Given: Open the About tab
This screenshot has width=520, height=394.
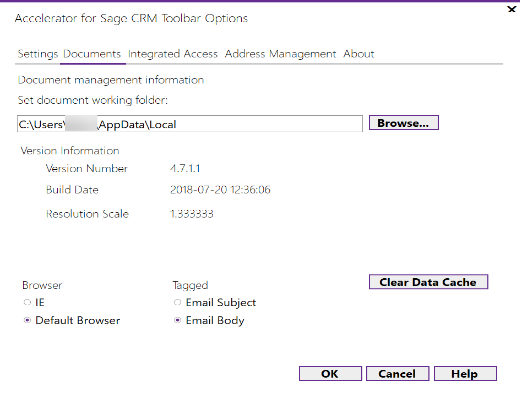Looking at the screenshot, I should [359, 54].
